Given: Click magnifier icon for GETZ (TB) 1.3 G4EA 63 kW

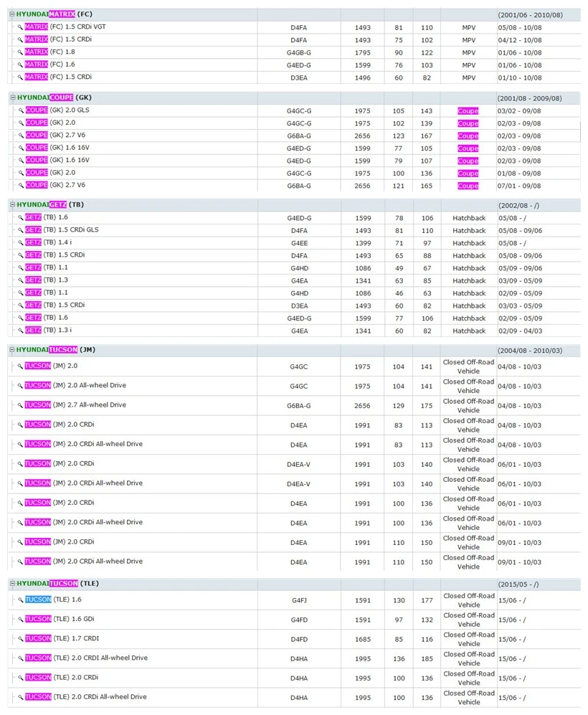Looking at the screenshot, I should point(21,280).
